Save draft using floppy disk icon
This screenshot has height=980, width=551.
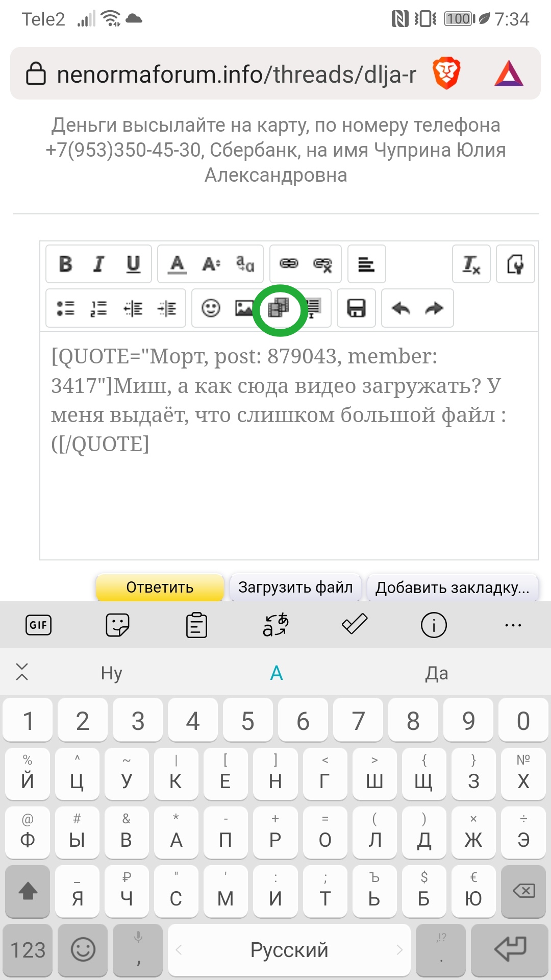coord(356,308)
